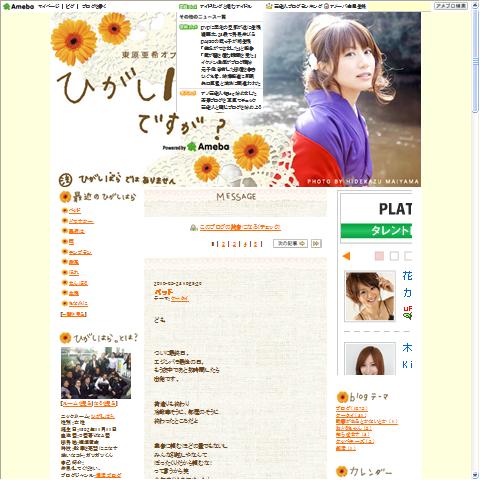Select the second empty square page indicator
480x480 pixels.
click(408, 256)
